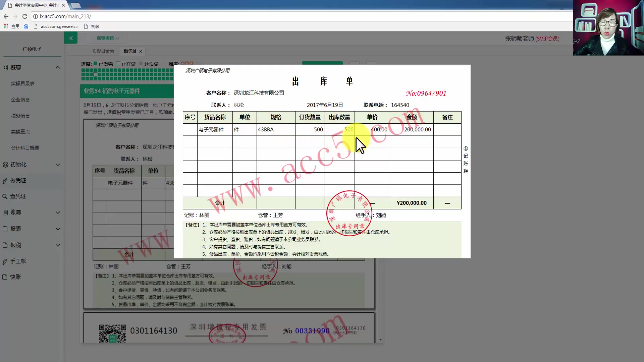Open the acc5com.gensee bookmark
The width and height of the screenshot is (644, 362).
click(56, 26)
